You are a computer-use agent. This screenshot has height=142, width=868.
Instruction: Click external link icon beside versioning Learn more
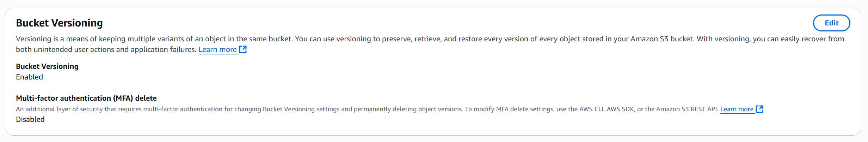[243, 49]
